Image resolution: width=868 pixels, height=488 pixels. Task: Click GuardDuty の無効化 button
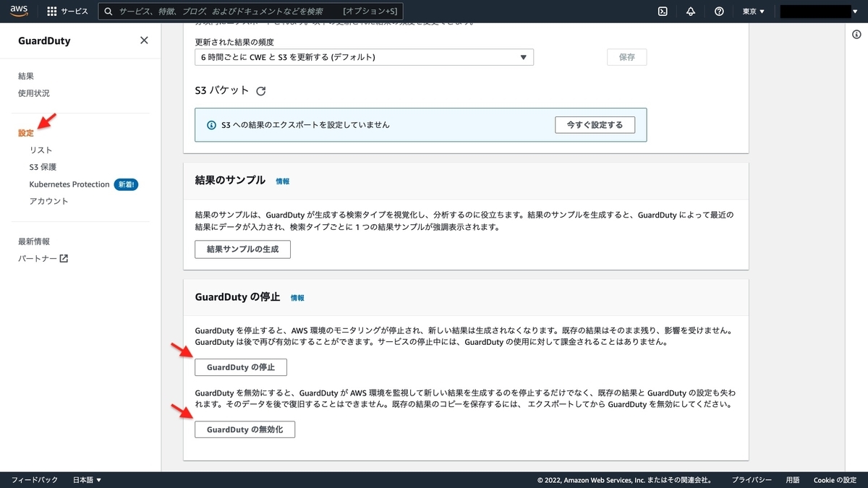coord(244,429)
